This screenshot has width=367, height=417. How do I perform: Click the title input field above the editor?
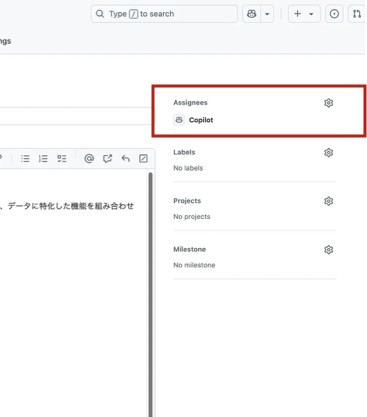click(76, 116)
